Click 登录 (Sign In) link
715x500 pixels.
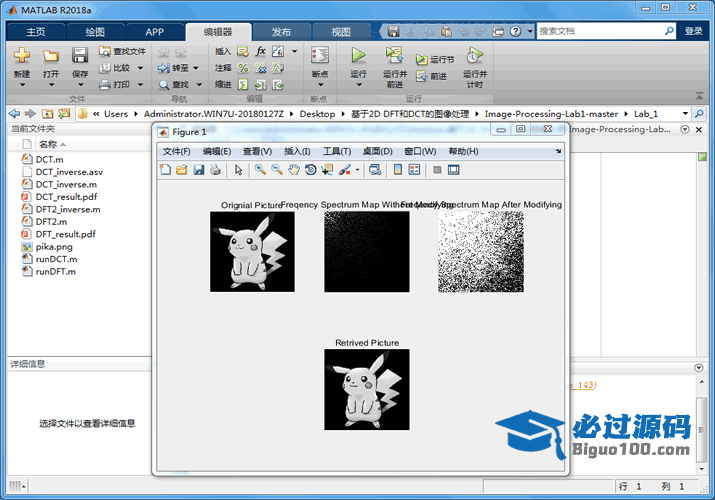(694, 31)
